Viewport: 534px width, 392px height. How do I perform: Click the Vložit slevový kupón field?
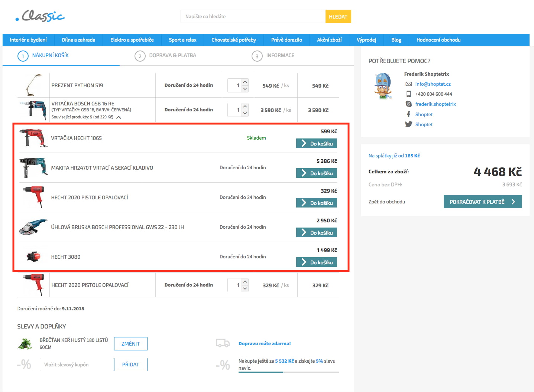coord(77,365)
